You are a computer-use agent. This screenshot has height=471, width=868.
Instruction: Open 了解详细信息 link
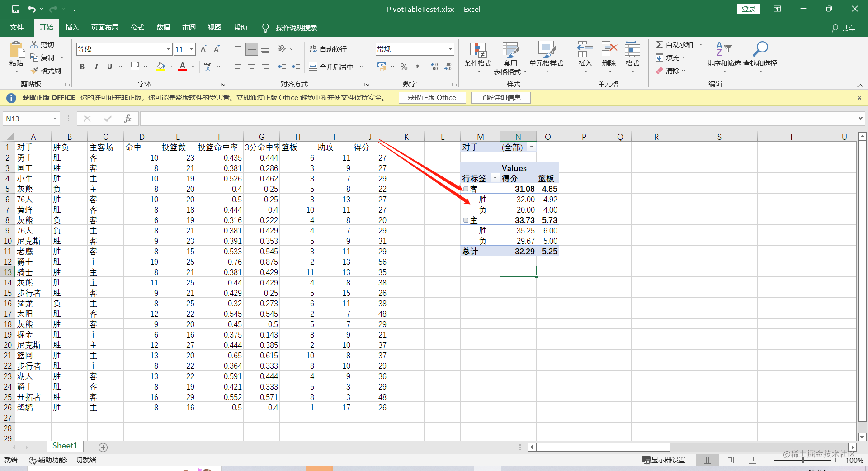[x=500, y=97]
